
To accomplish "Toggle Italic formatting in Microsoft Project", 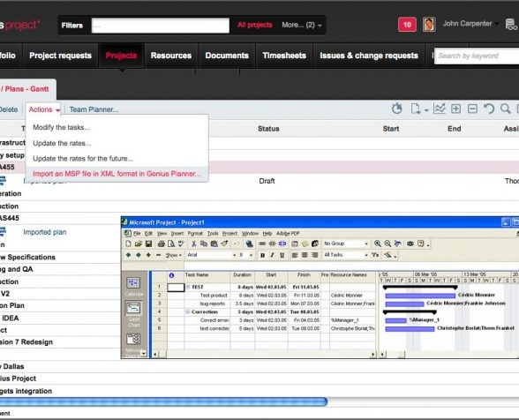I will [x=272, y=255].
